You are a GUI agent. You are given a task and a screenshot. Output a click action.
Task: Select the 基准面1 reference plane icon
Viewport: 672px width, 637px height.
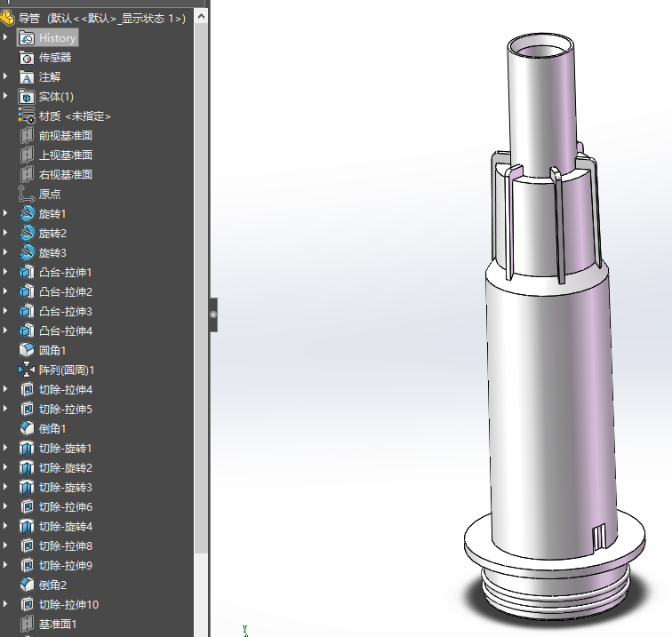(27, 625)
